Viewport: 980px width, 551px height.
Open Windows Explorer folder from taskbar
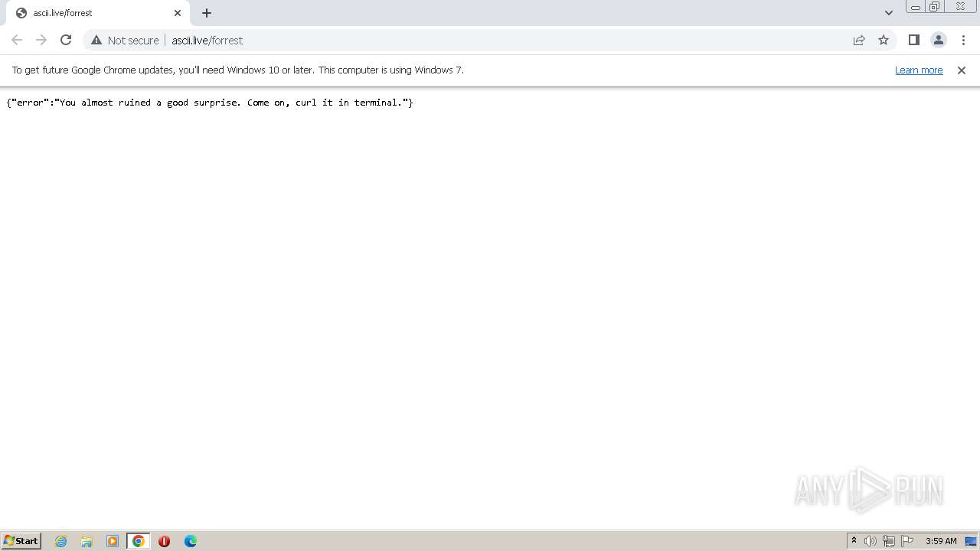[87, 541]
